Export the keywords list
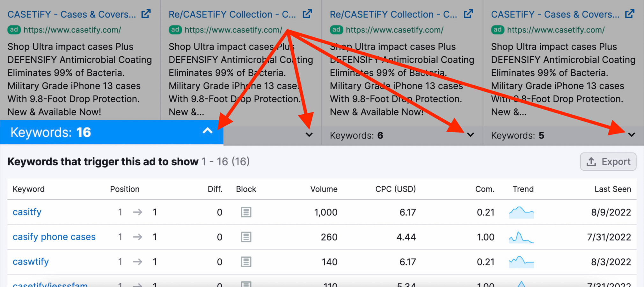 point(608,161)
